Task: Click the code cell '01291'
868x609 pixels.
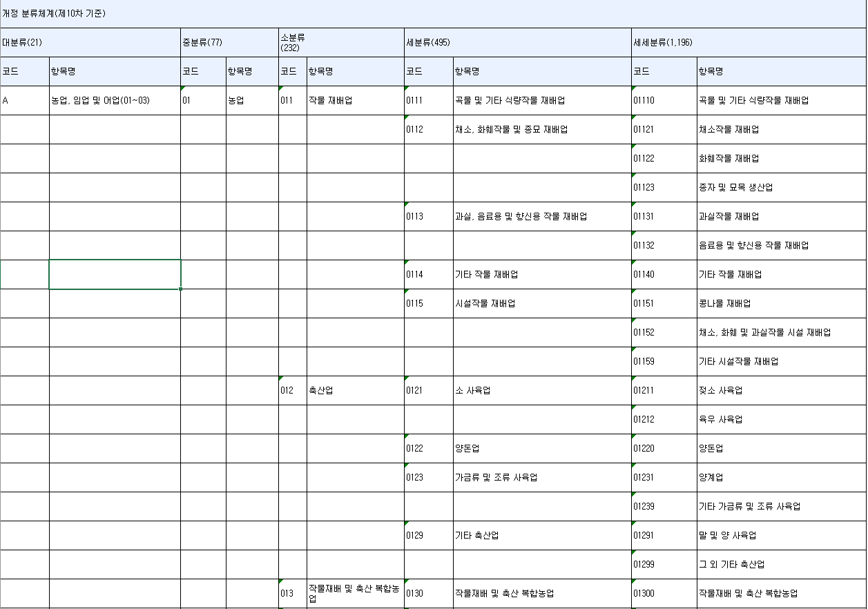Action: [664, 535]
